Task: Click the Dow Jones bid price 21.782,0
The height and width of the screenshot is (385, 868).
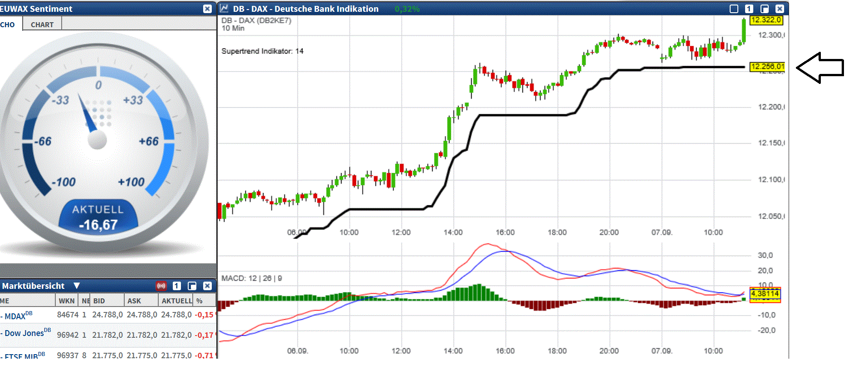Action: tap(107, 335)
